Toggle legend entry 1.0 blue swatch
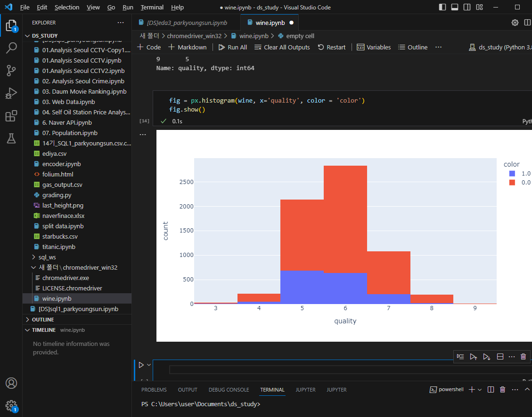This screenshot has width=532, height=417. pos(512,174)
